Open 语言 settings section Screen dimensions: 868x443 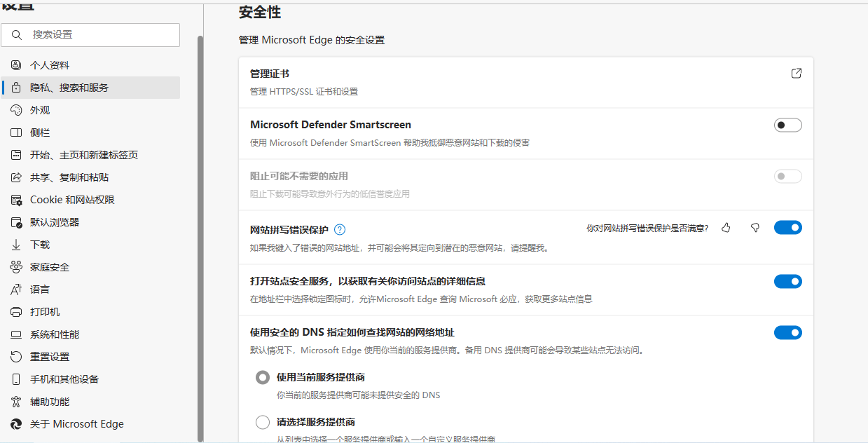[90, 289]
